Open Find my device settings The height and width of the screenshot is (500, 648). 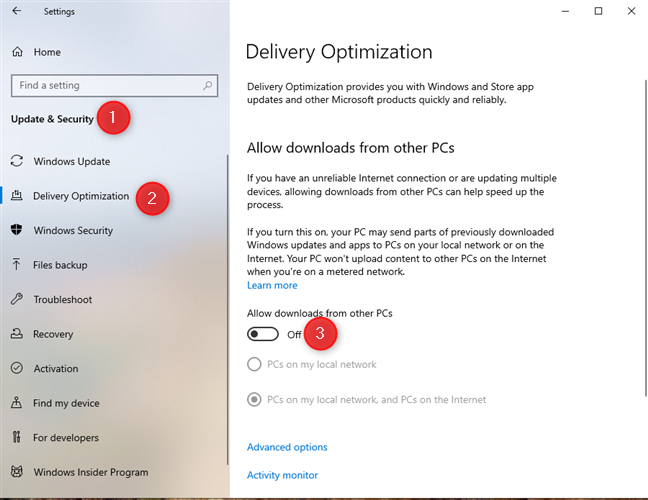(66, 403)
